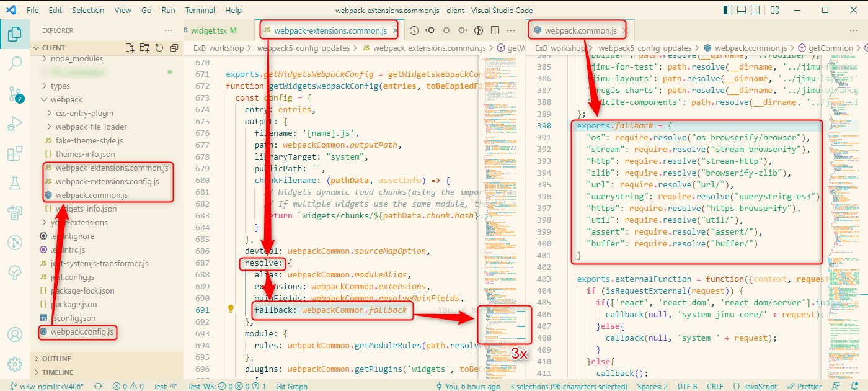Change CRLF end of line sequence
This screenshot has width=868, height=391.
tap(714, 386)
